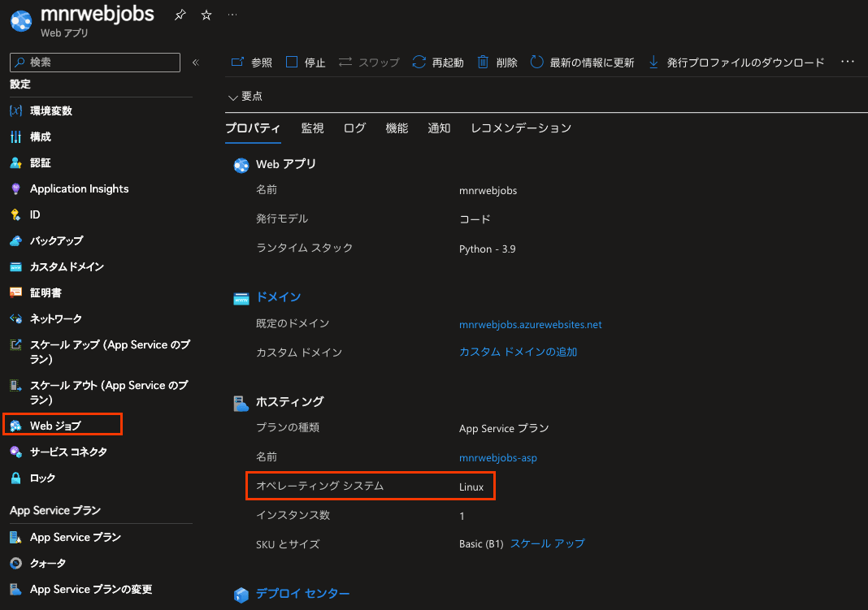This screenshot has height=610, width=868.
Task: Switch to the ログ tab
Action: coord(355,128)
